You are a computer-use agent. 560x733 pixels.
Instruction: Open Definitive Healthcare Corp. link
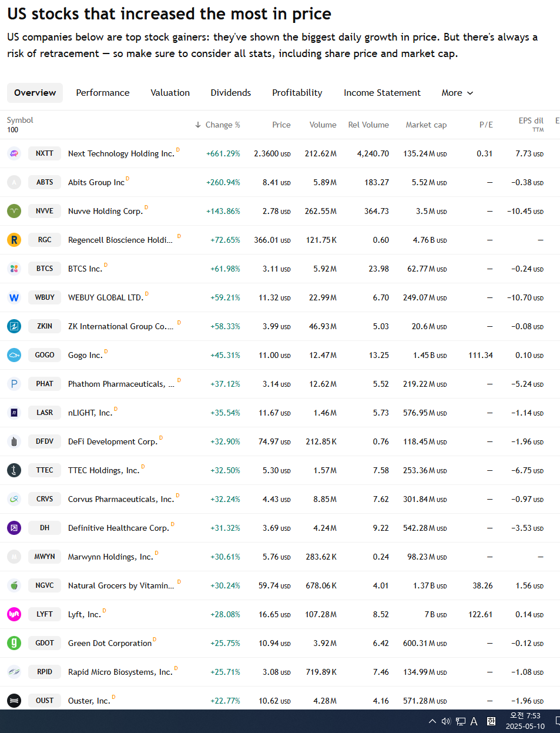click(119, 528)
